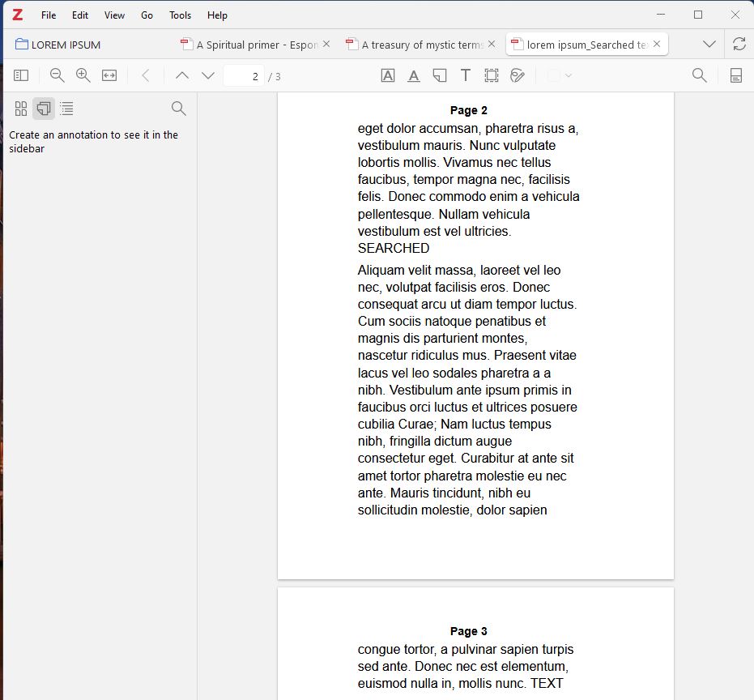Select the Highlight Text tool
Image resolution: width=754 pixels, height=700 pixels.
pos(388,75)
